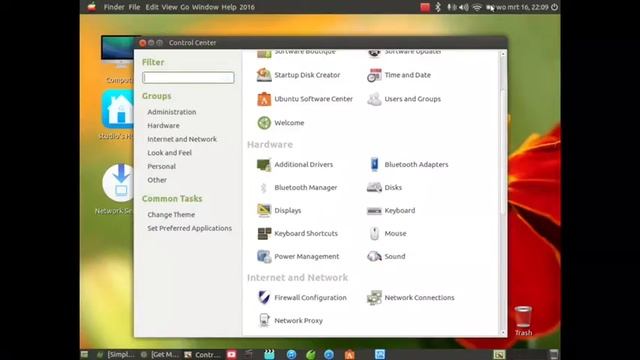640x360 pixels.
Task: Open Network Connections
Action: point(411,298)
